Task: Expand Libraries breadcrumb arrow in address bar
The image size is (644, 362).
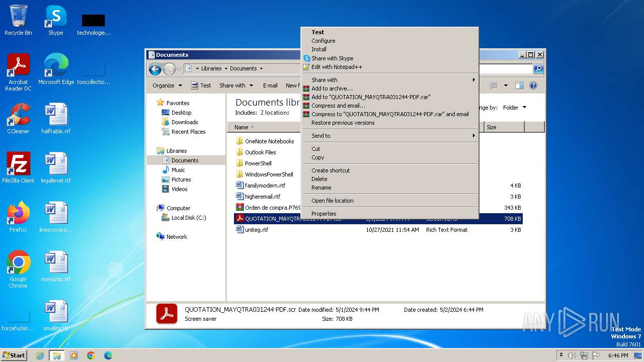Action: (x=225, y=68)
